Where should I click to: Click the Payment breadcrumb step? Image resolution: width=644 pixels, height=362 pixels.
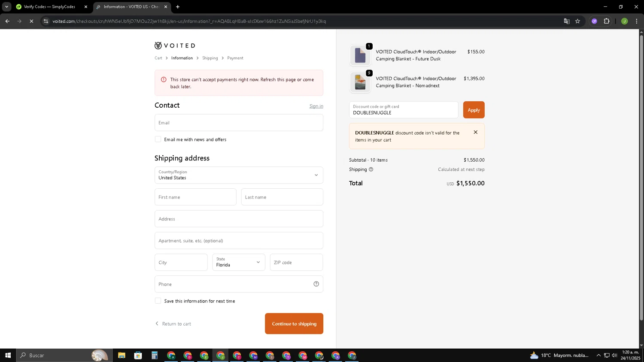(235, 58)
